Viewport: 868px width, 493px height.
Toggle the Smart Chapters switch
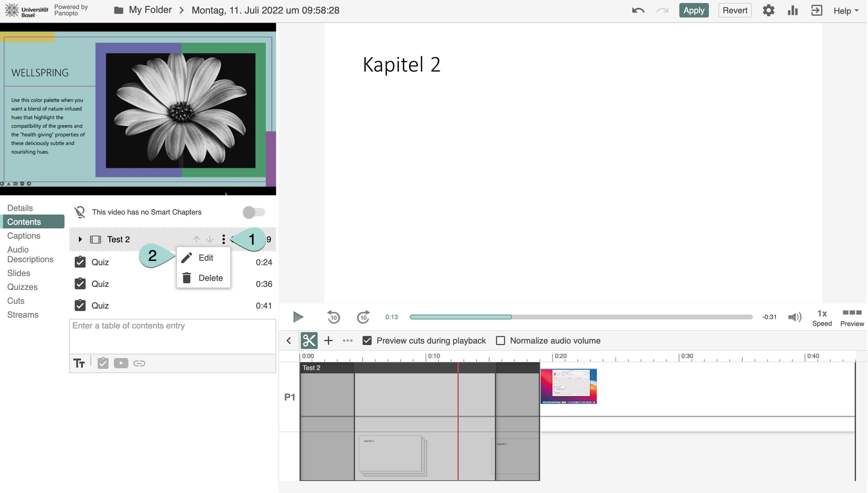(x=254, y=212)
